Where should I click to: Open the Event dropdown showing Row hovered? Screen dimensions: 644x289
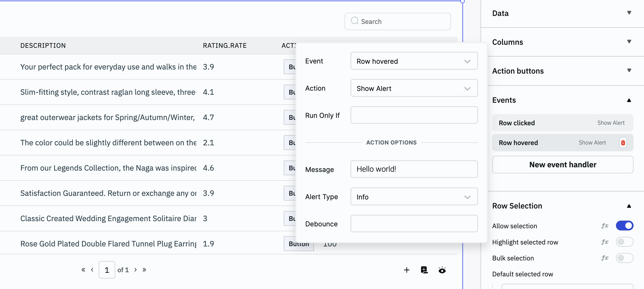(414, 61)
